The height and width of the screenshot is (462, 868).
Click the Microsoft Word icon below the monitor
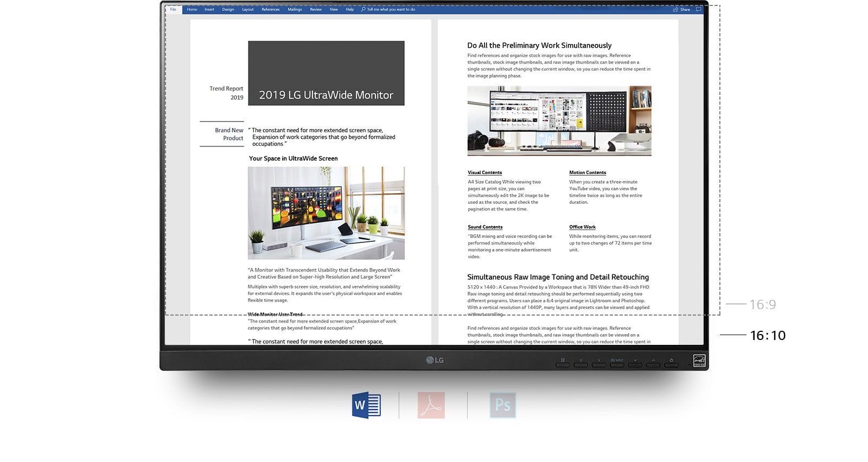[x=366, y=405]
